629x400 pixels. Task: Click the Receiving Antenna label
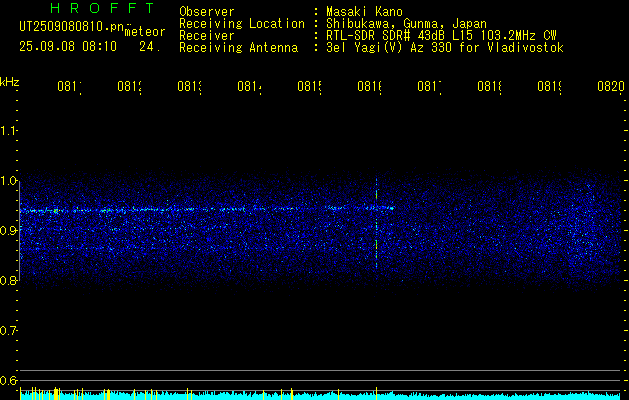[239, 48]
